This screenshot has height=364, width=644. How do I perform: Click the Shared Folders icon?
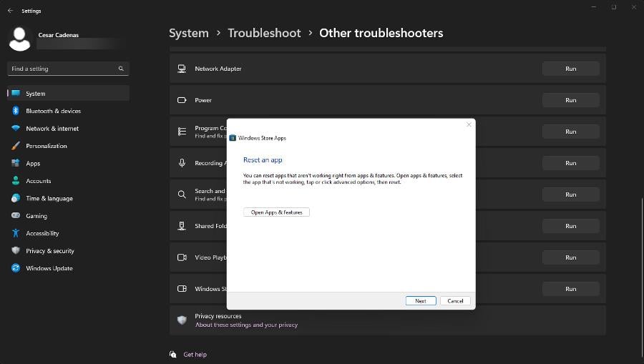pos(182,226)
